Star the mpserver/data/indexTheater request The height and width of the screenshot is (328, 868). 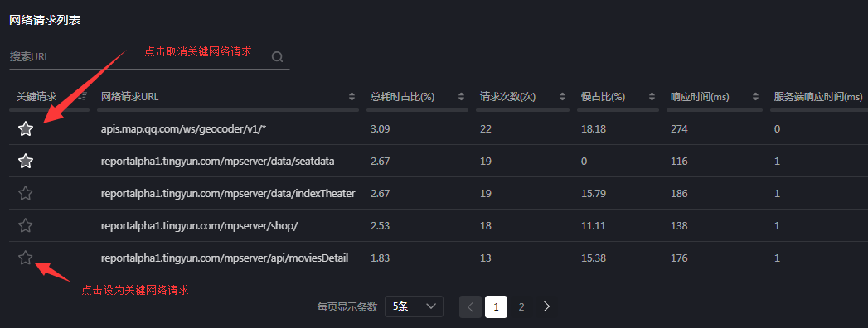(x=26, y=194)
